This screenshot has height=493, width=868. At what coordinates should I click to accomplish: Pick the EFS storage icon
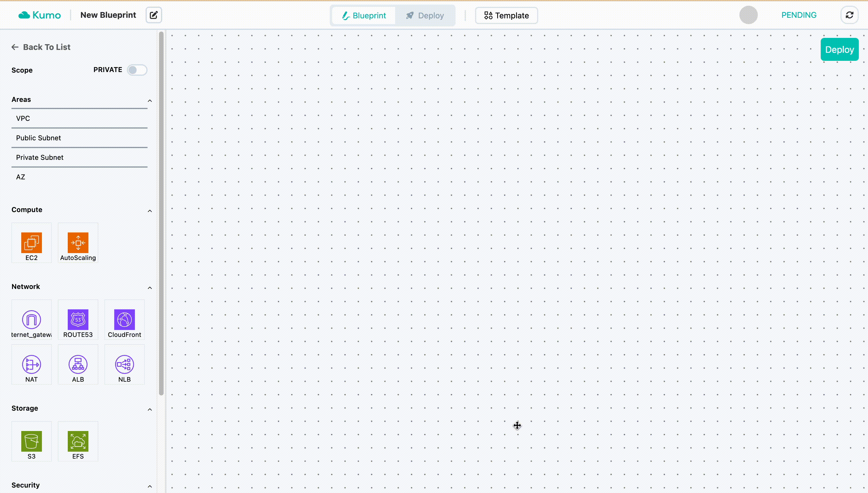(78, 441)
